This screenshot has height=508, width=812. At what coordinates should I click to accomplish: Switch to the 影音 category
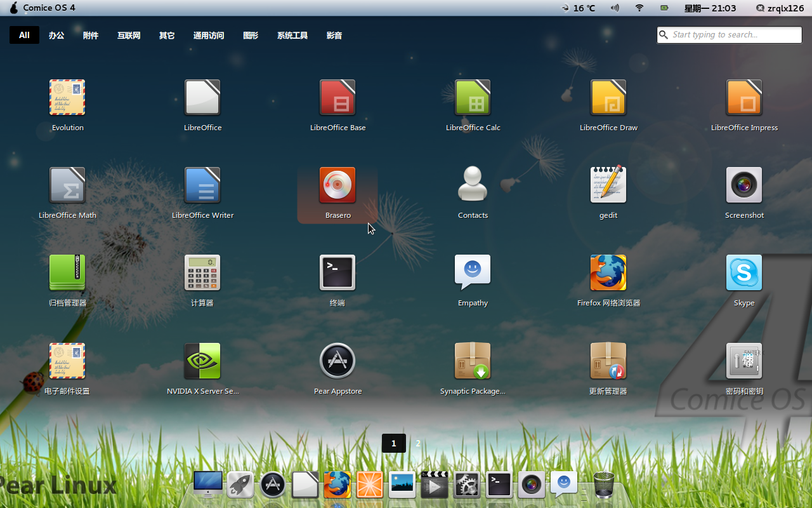334,36
